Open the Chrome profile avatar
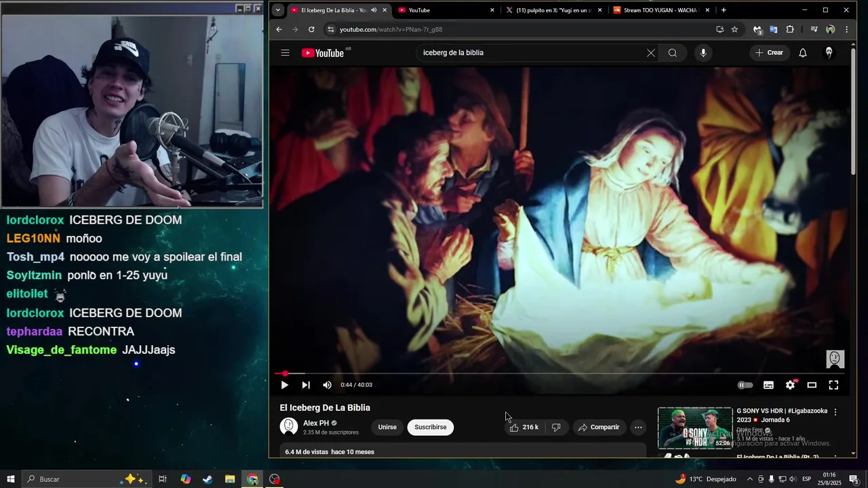The height and width of the screenshot is (488, 868). coord(830,29)
